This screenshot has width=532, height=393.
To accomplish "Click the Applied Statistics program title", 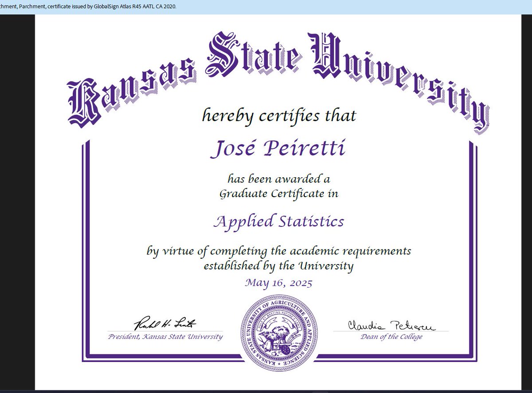I will tap(278, 221).
